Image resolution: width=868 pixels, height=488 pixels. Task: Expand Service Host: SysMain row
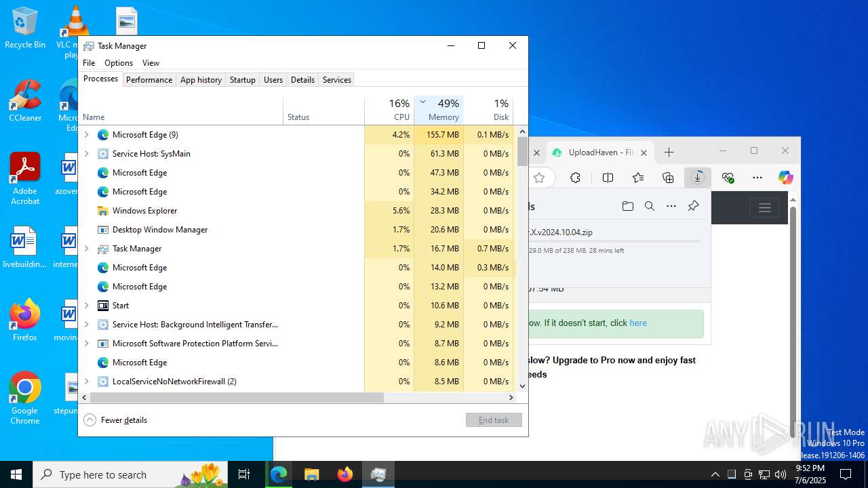coord(86,154)
